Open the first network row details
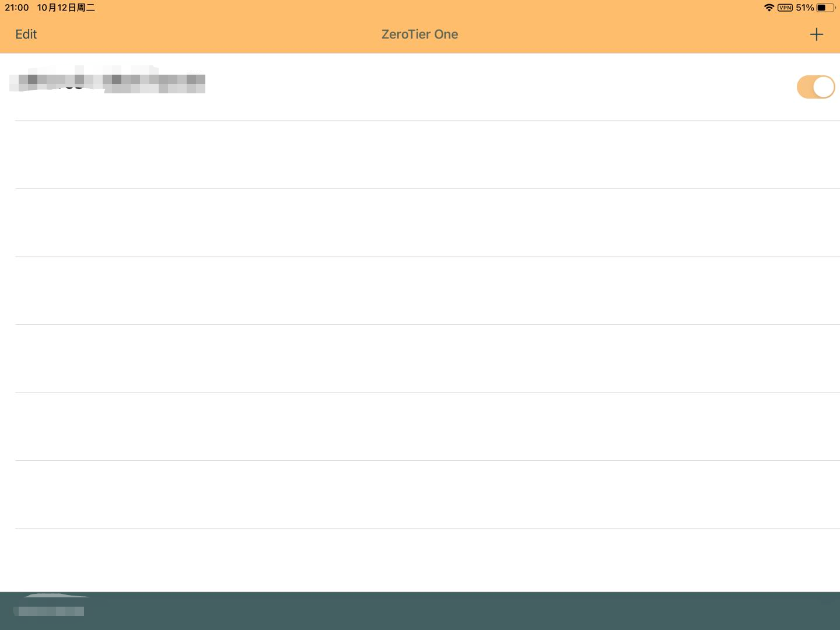Image resolution: width=840 pixels, height=630 pixels. [233, 85]
